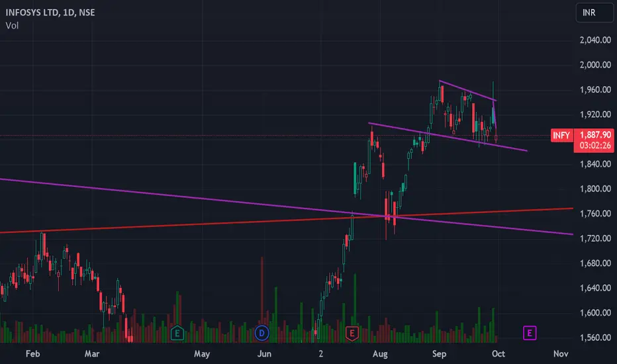Click the 2,040.00 price axis label
Screen dimensions: 617x364
(x=595, y=40)
